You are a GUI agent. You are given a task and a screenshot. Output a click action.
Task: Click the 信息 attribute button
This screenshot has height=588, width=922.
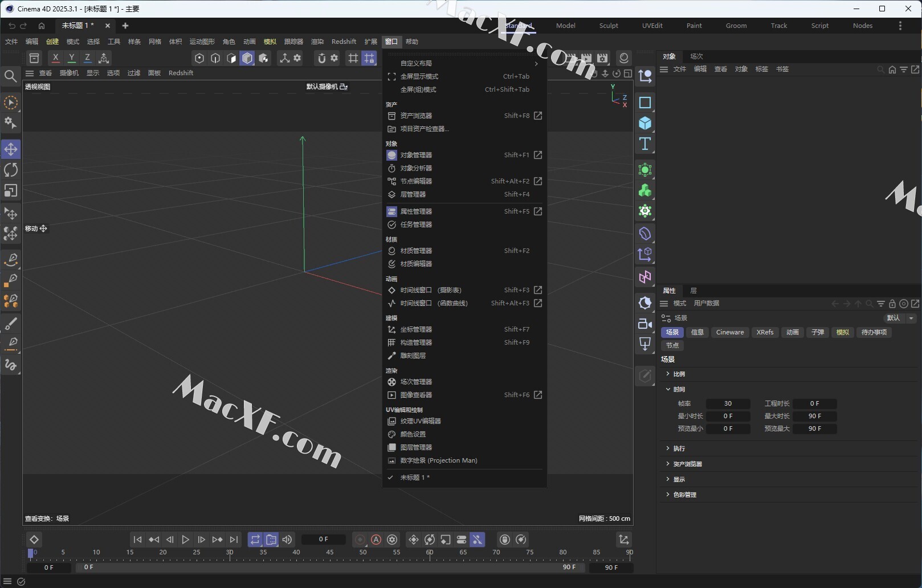[697, 332]
